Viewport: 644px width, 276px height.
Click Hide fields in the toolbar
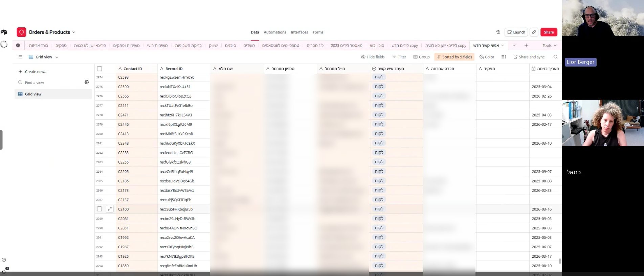coord(373,57)
